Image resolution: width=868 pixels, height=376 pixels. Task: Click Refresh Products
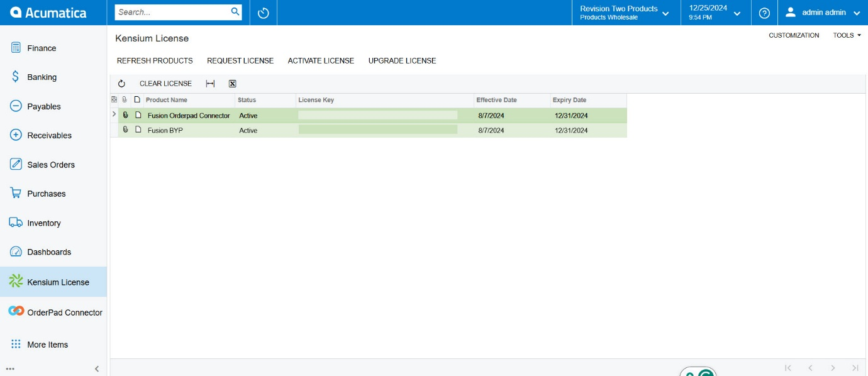point(155,61)
